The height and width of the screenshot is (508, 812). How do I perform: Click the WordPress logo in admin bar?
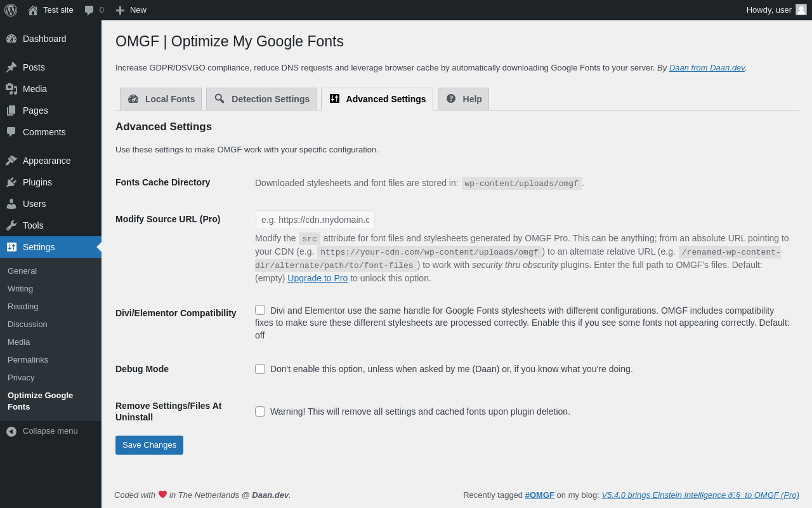pyautogui.click(x=11, y=10)
